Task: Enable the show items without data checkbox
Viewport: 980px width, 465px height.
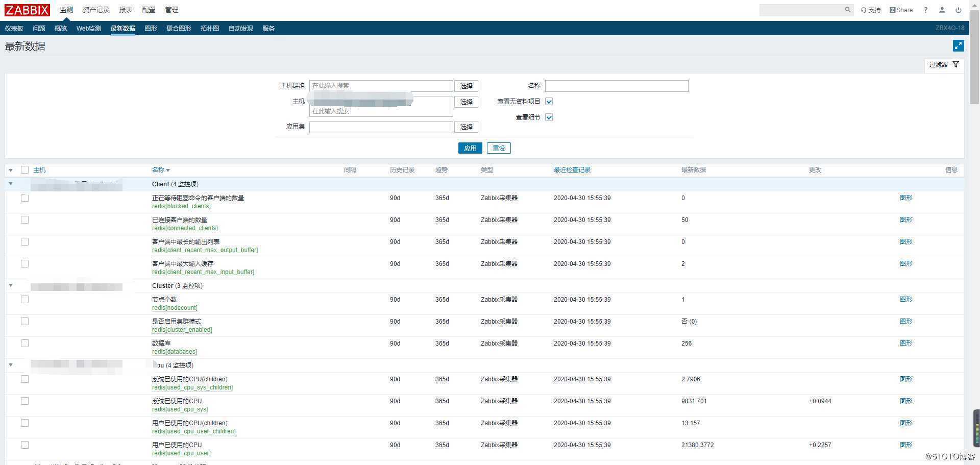Action: pyautogui.click(x=549, y=102)
